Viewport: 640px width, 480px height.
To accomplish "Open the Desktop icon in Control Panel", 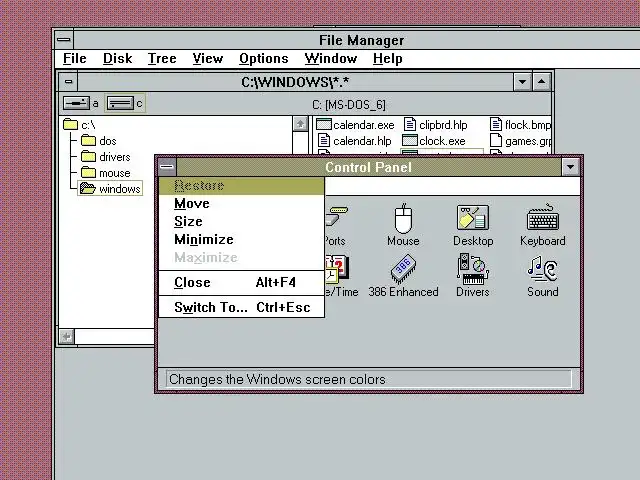I will coord(473,224).
